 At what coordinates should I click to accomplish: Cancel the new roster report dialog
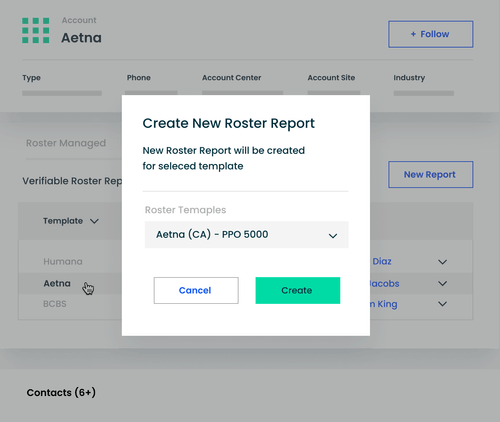pyautogui.click(x=196, y=290)
